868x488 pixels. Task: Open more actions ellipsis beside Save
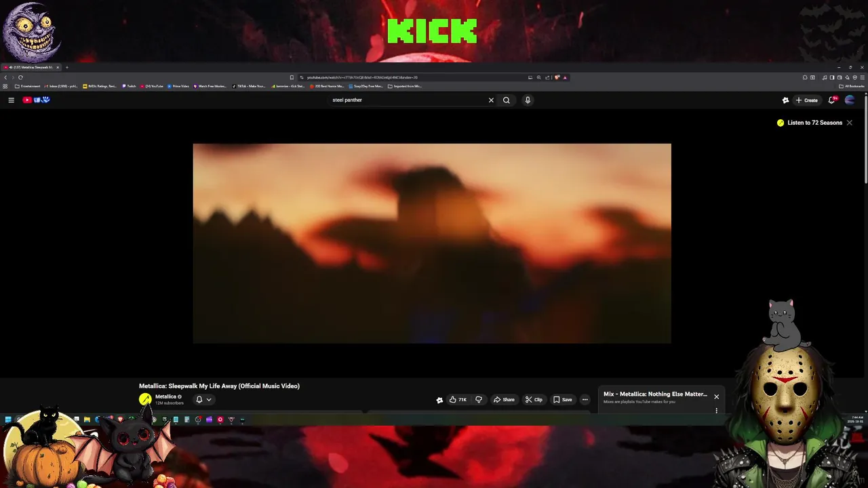coord(585,400)
